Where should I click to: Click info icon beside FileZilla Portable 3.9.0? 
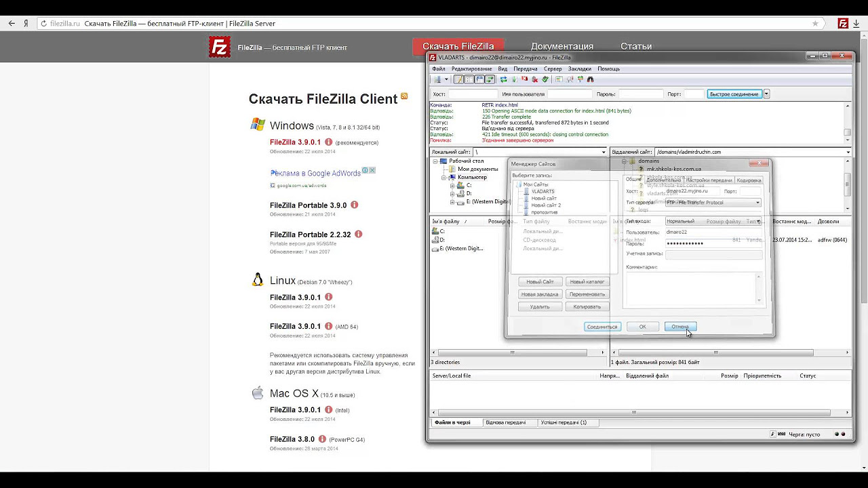(354, 205)
